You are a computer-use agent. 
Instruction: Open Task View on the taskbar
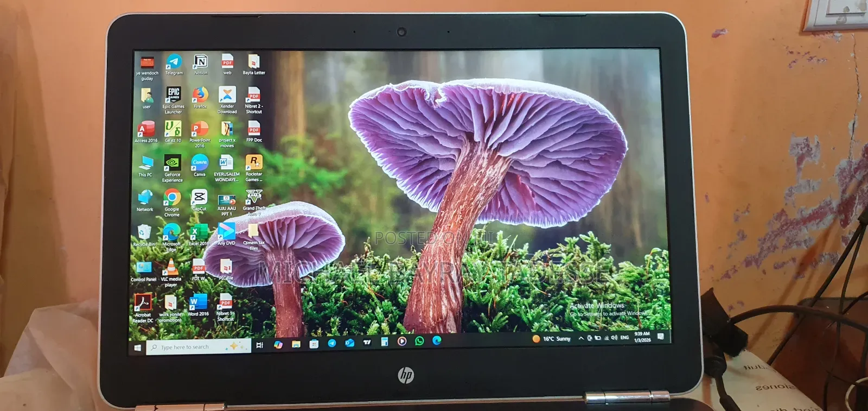pos(260,345)
